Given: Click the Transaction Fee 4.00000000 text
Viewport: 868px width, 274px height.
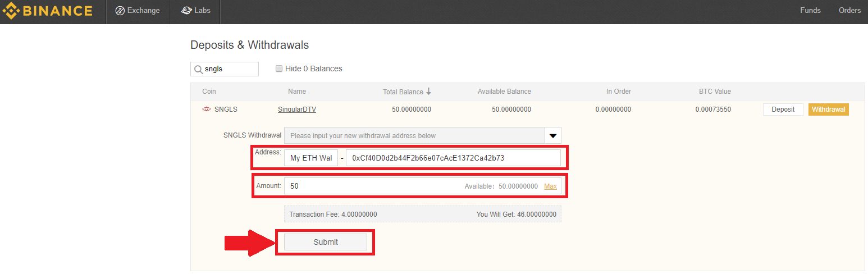Looking at the screenshot, I should pos(333,214).
